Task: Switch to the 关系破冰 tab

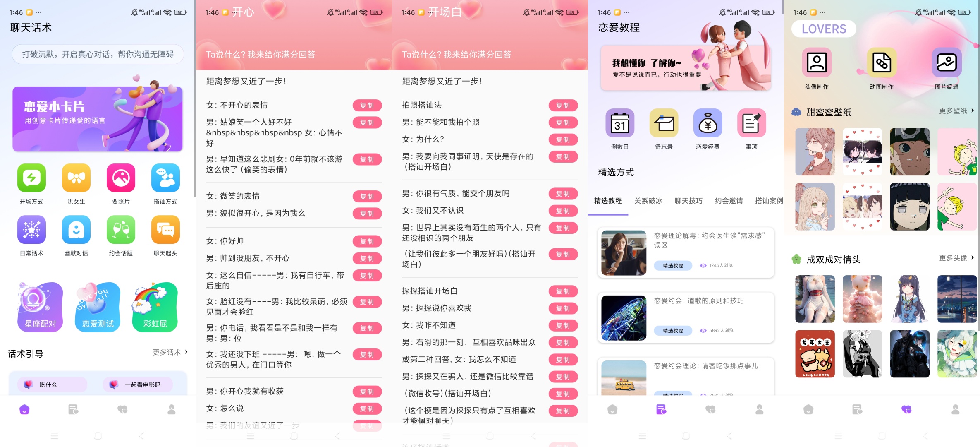Action: pyautogui.click(x=648, y=201)
